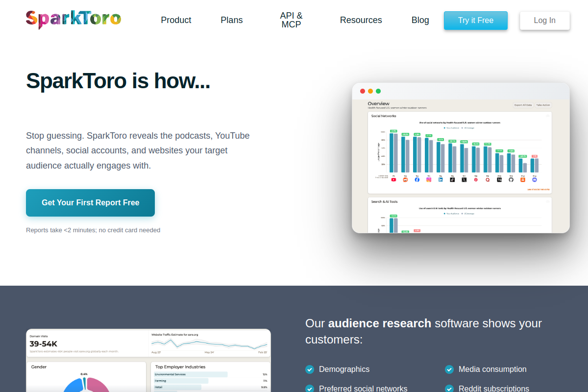588x392 pixels.
Task: Click the checkmark icon beside Media consumption
Action: pos(449,369)
